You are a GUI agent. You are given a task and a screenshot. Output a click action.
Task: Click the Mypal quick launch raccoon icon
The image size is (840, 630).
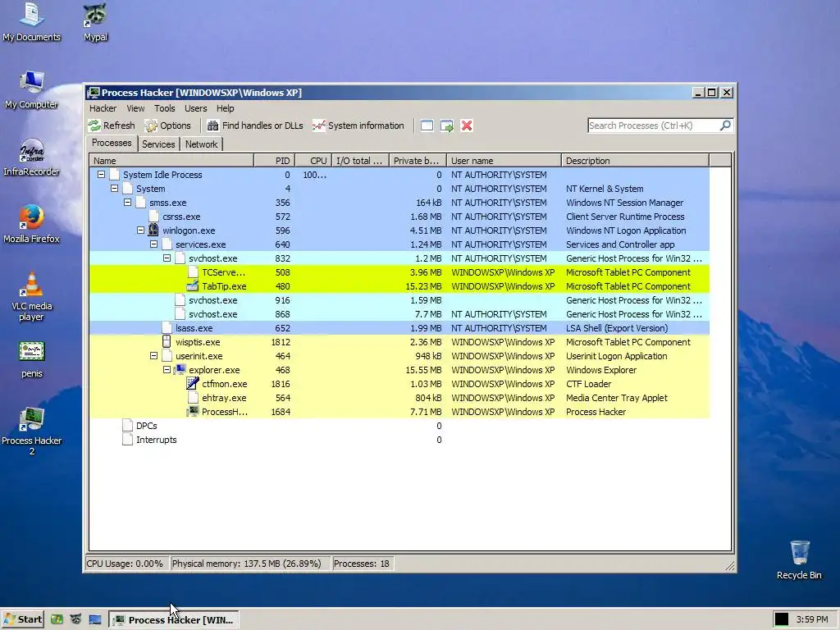(x=75, y=619)
